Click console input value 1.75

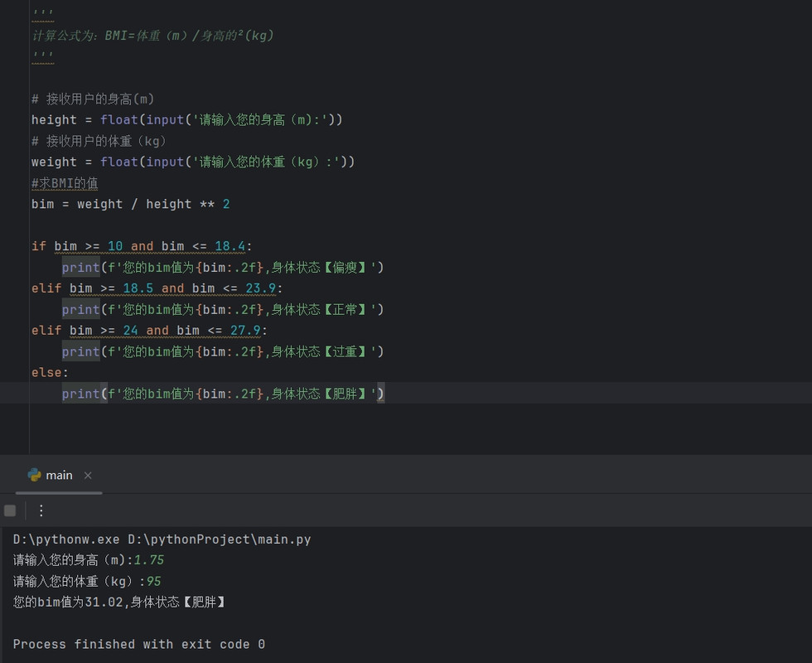point(149,560)
